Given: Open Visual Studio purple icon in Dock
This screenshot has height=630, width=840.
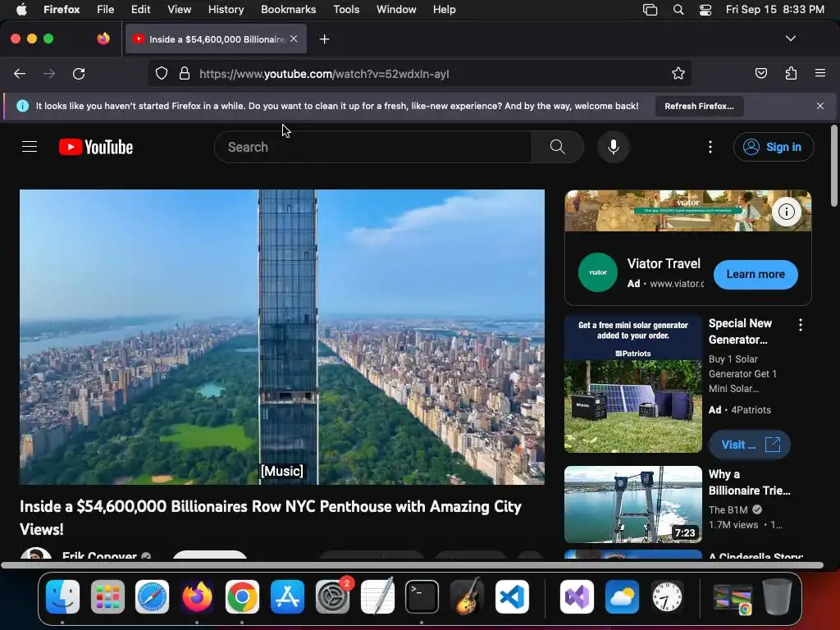Looking at the screenshot, I should coord(577,597).
